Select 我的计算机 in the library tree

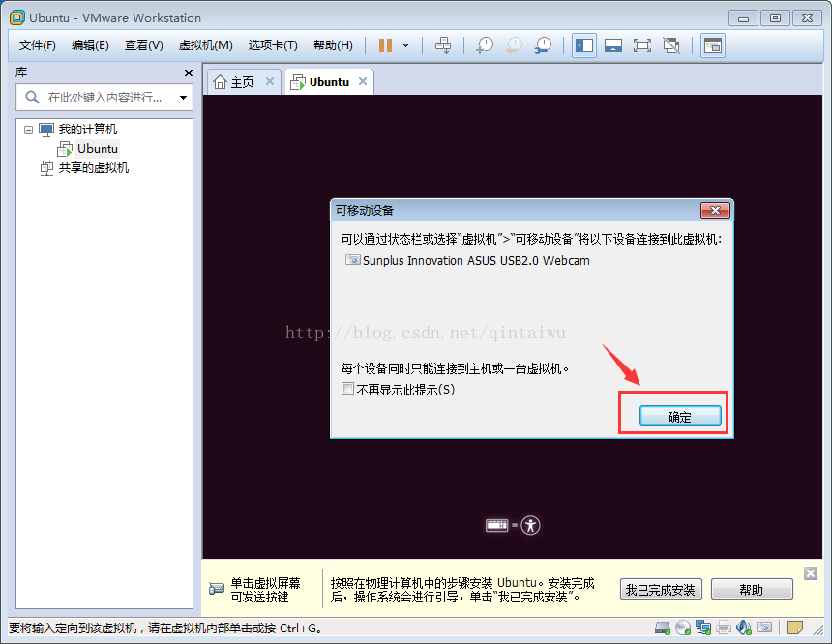[x=87, y=130]
